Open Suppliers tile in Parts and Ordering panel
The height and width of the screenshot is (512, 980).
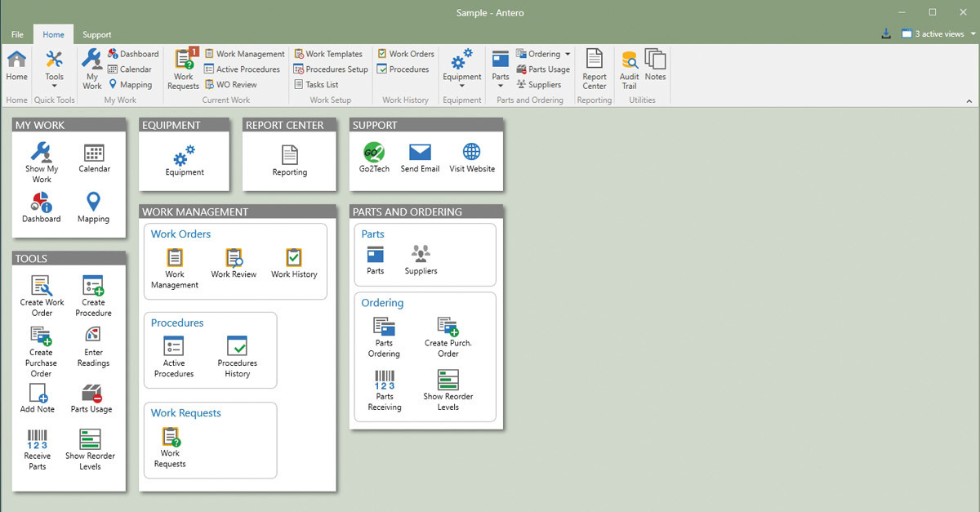421,260
